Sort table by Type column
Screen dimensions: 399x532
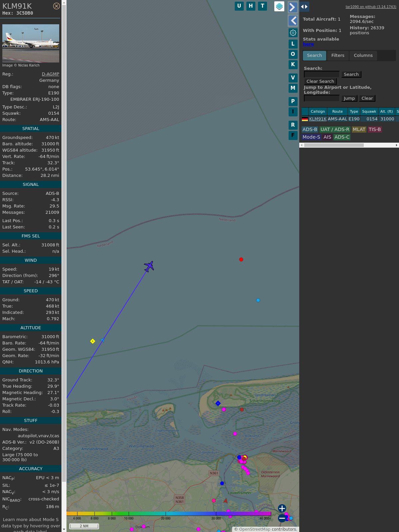point(354,111)
